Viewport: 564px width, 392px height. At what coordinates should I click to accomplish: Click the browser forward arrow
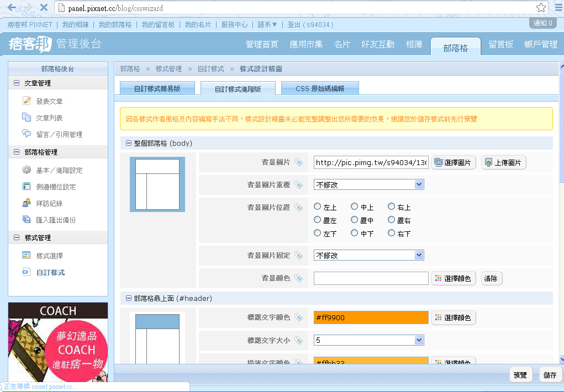tap(28, 7)
